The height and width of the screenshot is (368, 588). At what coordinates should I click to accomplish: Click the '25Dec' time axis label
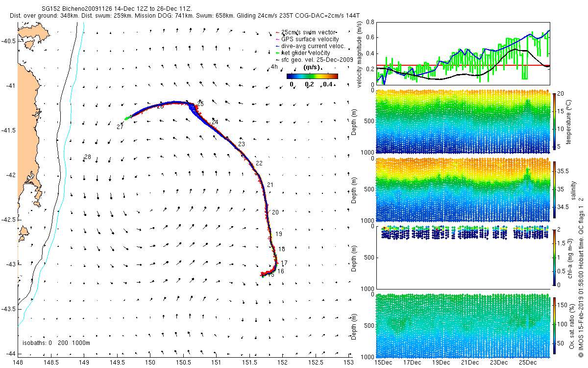[x=527, y=363]
